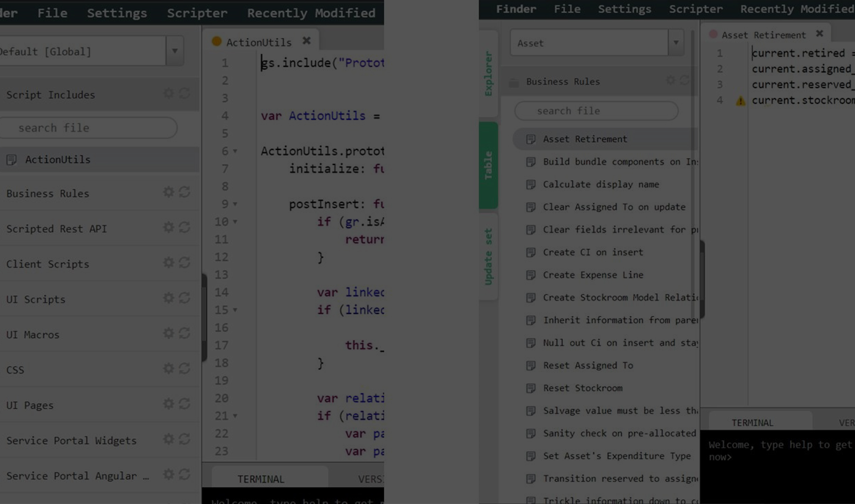Switch to the Update set side tab
This screenshot has width=855, height=504.
[x=488, y=256]
